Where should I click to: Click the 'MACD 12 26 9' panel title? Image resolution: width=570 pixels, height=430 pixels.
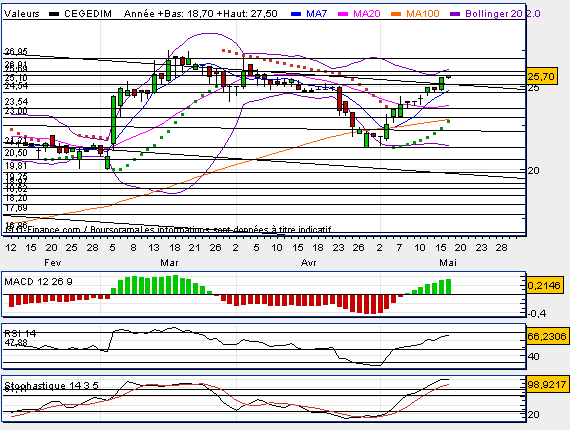pyautogui.click(x=38, y=282)
